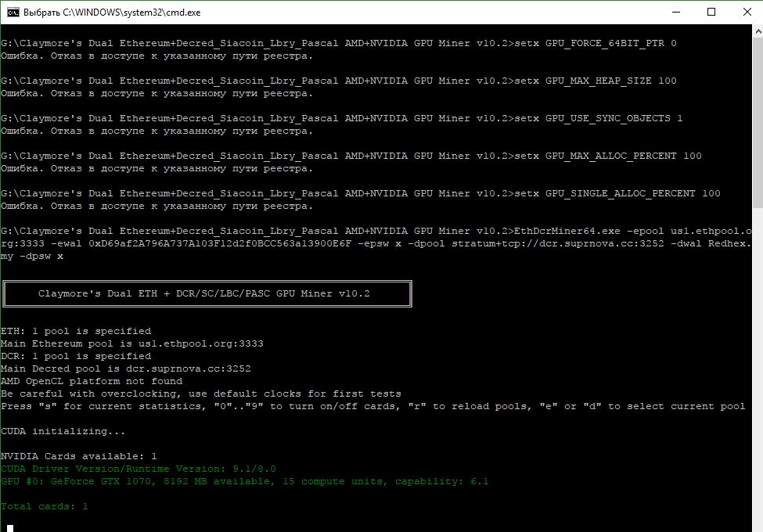This screenshot has height=532, width=763.
Task: Click the 'GPU #0: GeForce GTX 1070' line
Action: pyautogui.click(x=245, y=481)
